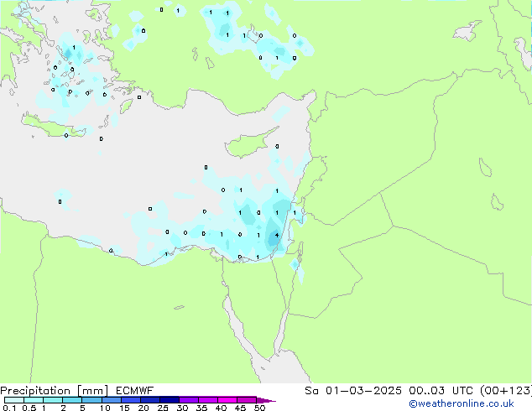Image resolution: width=532 pixels, height=411 pixels.
Task: Click the above-50 arrow tip of legend
Action: (266, 400)
